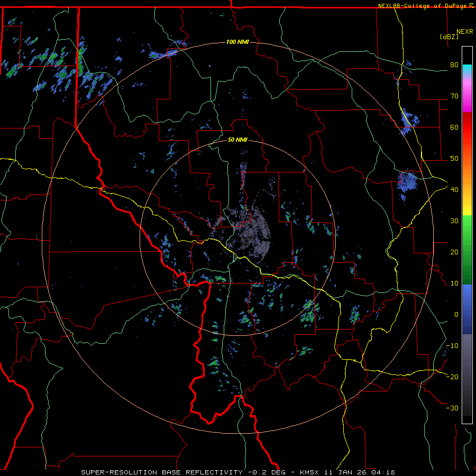The height and width of the screenshot is (476, 476).
Task: Click the "11 JAN 26 04:18" timestamp
Action: click(x=360, y=472)
